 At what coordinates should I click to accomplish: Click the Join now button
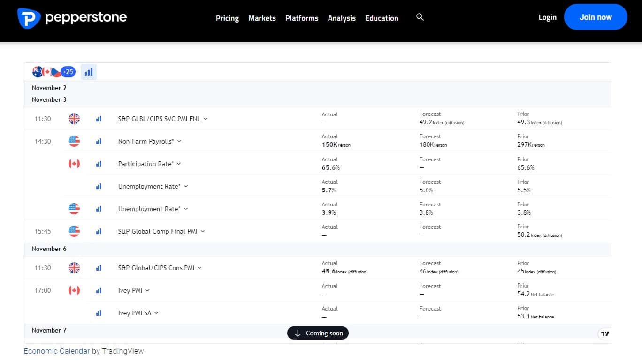(596, 17)
